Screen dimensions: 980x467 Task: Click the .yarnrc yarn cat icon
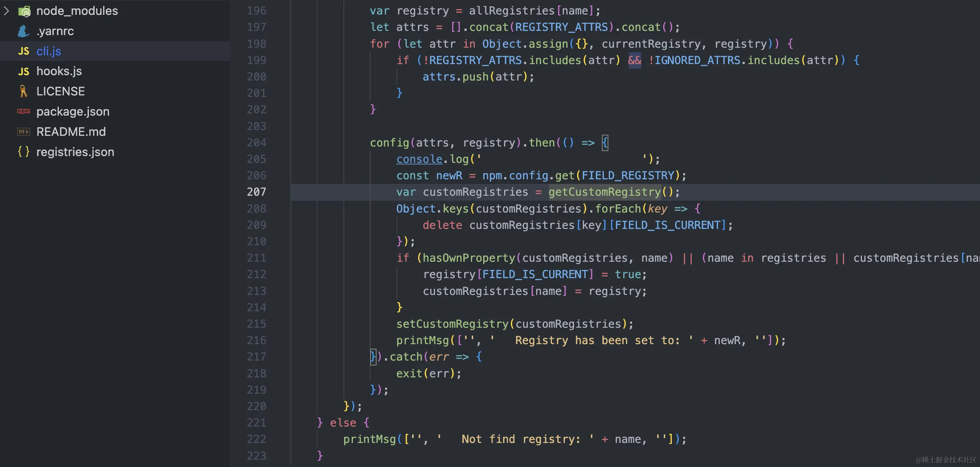(23, 31)
